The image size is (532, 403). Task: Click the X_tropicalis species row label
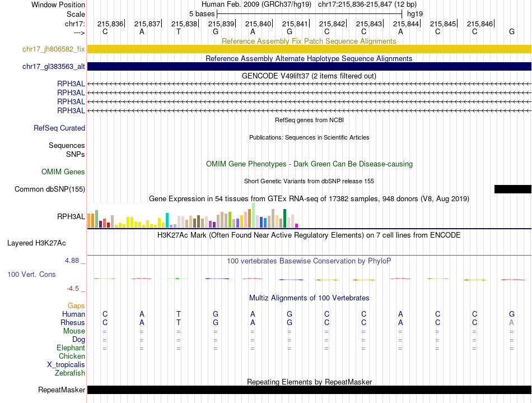tap(66, 365)
